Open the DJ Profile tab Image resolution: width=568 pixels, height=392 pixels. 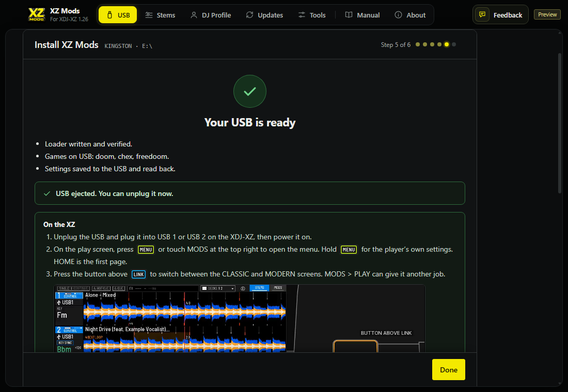(211, 15)
